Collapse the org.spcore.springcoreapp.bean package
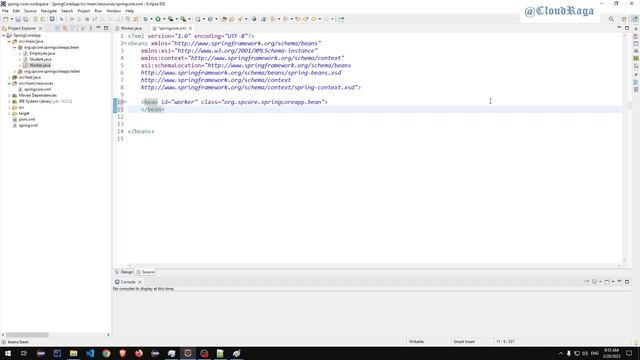 pos(15,47)
